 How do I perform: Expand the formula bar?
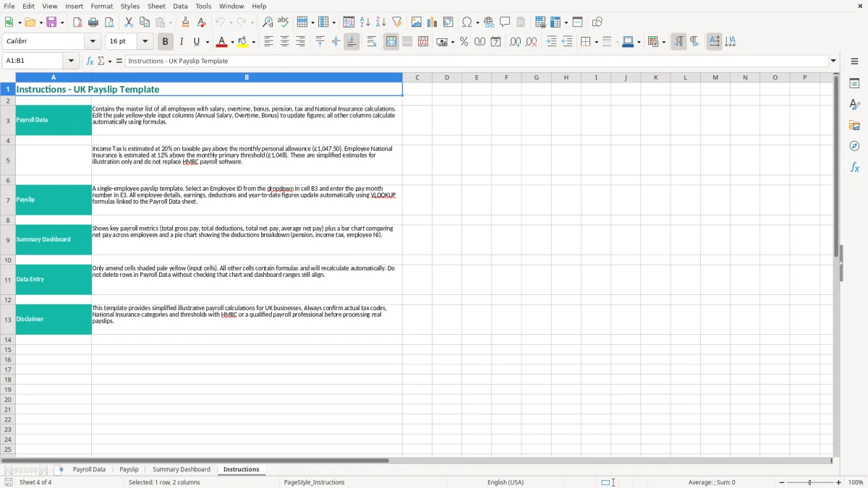point(833,61)
